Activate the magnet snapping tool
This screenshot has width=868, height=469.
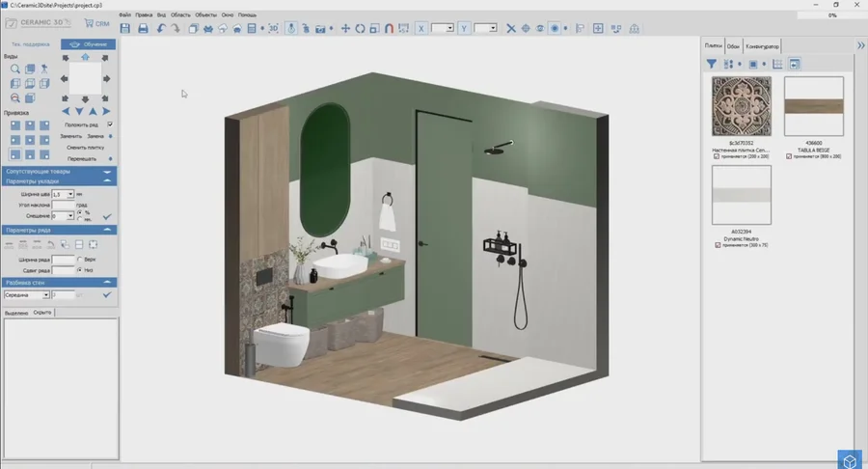point(389,29)
